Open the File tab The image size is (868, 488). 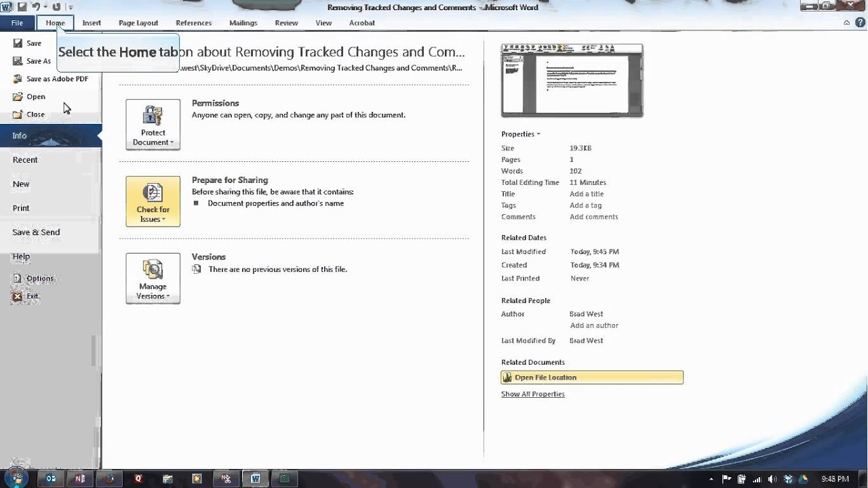click(17, 22)
